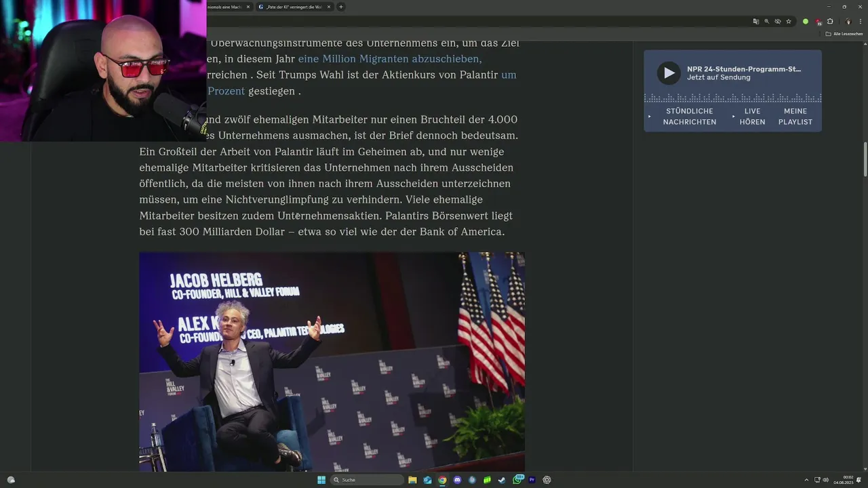Viewport: 868px width, 488px height.
Task: Click the Alex Karp conference photo
Action: click(332, 361)
